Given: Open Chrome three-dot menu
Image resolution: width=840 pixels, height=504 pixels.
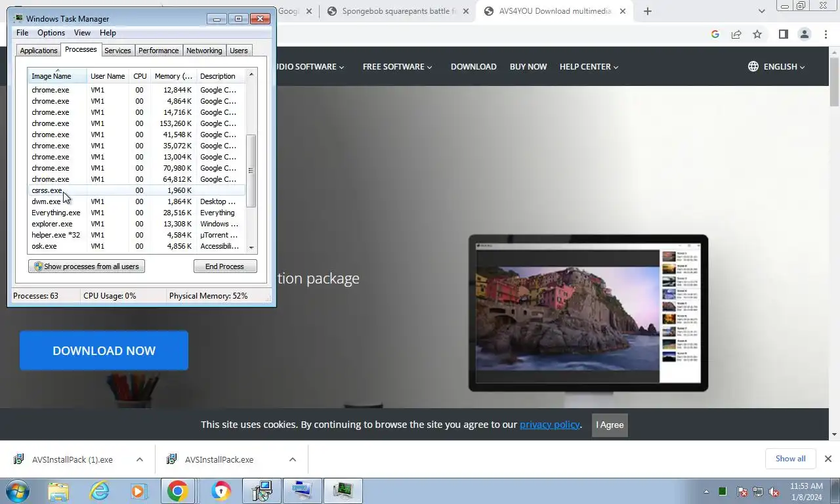Looking at the screenshot, I should (x=826, y=34).
